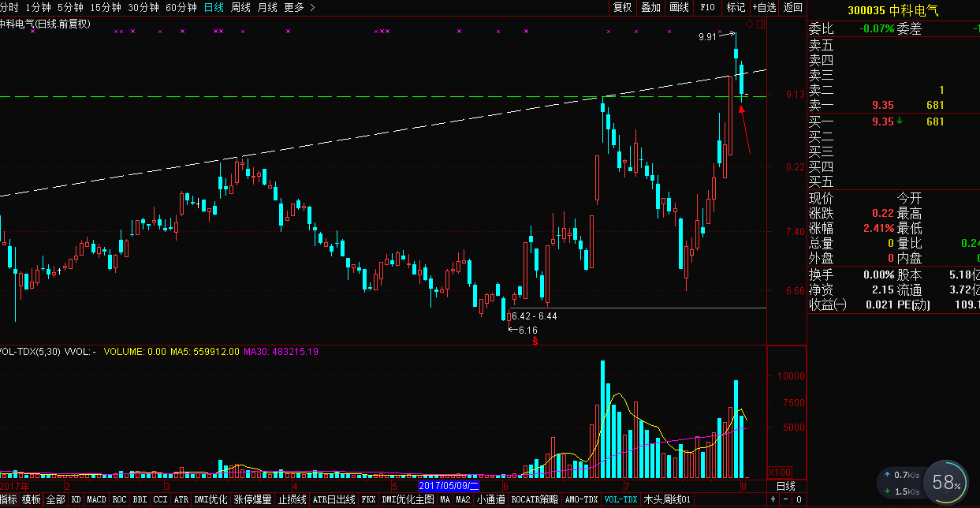The height and width of the screenshot is (508, 980).
Task: Toggle 叠加 overlay mode
Action: (x=650, y=7)
